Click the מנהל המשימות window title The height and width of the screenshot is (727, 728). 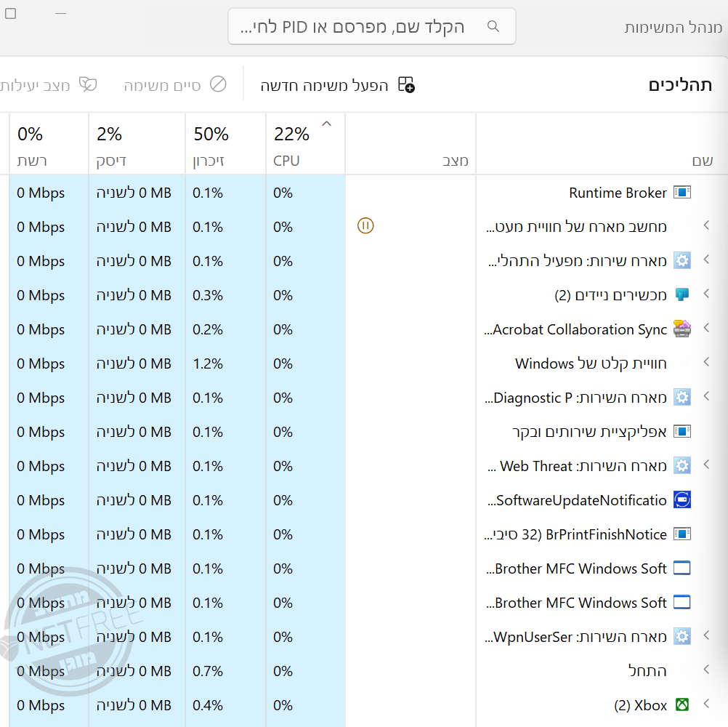pos(674,28)
